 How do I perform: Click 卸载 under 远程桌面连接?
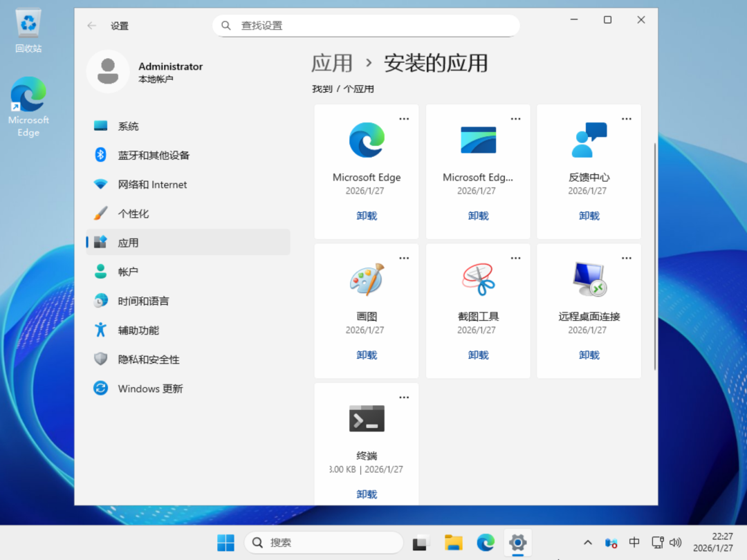click(x=589, y=355)
